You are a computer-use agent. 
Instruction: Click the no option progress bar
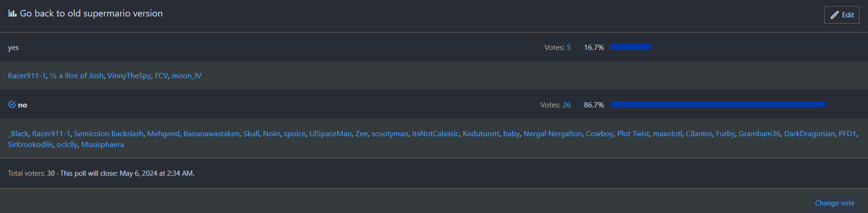(718, 105)
